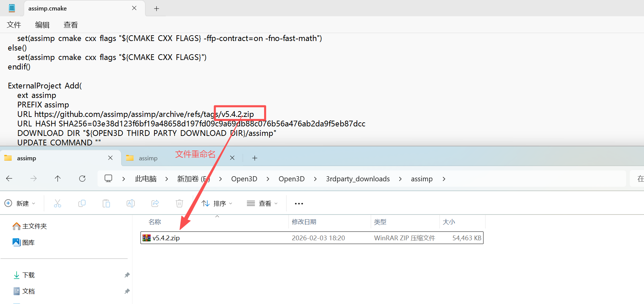This screenshot has height=304, width=644.
Task: Select the v5.4.2.zip file
Action: tap(312, 238)
